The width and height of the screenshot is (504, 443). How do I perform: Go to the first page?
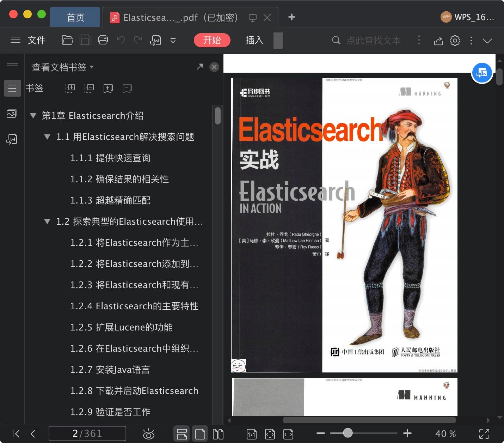click(x=16, y=434)
